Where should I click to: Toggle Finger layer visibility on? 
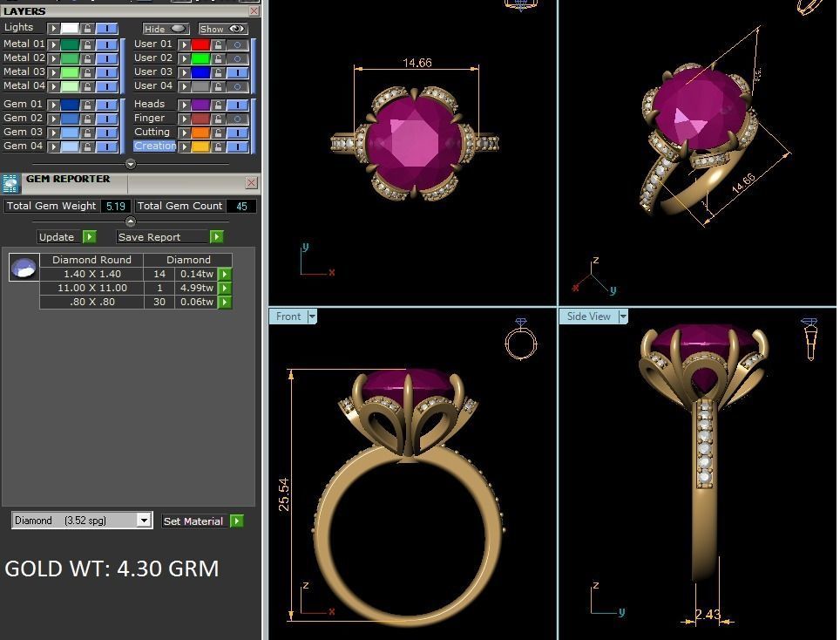coord(237,119)
